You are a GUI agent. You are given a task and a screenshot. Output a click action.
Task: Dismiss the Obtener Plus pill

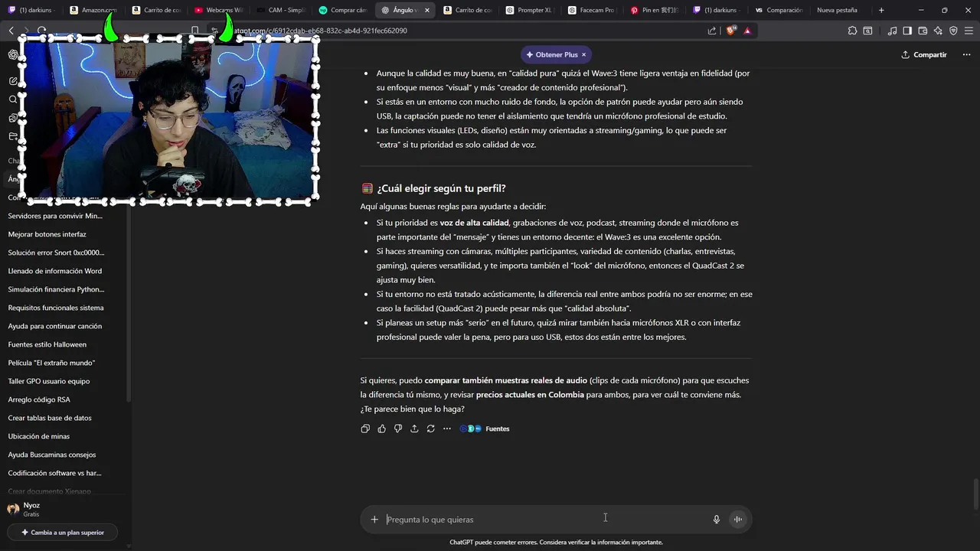coord(583,55)
